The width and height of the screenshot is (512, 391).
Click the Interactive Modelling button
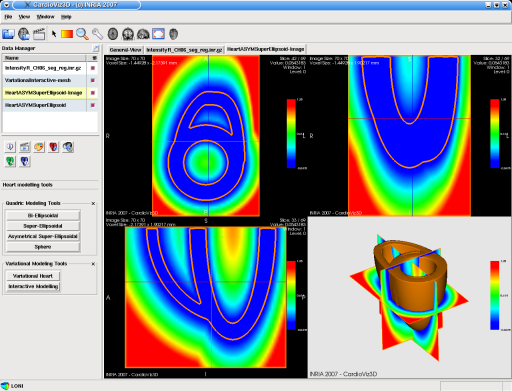coord(33,286)
